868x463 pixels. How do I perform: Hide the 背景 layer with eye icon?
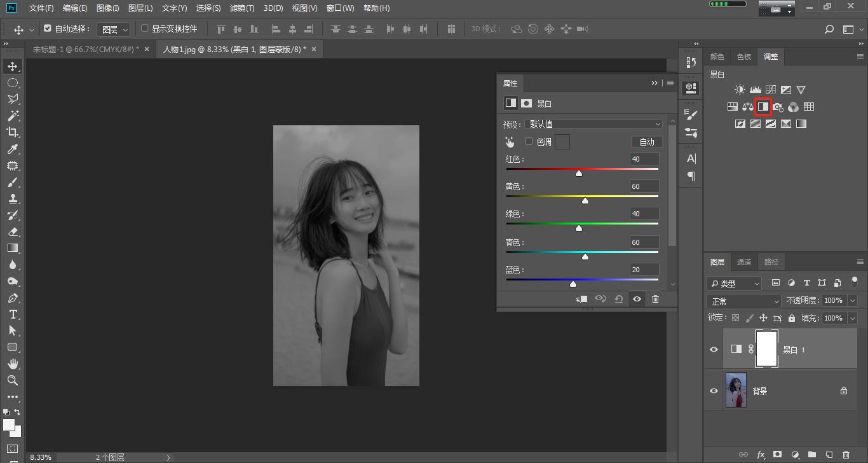(x=714, y=391)
